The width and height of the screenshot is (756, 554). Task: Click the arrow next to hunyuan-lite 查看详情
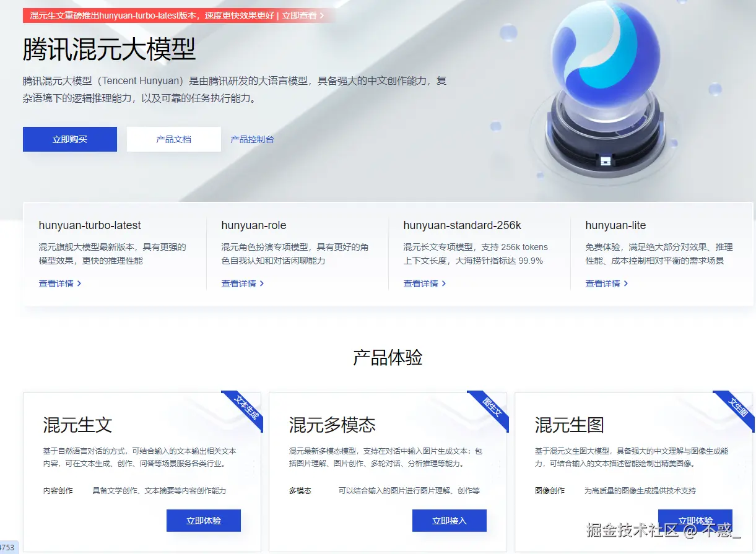(x=625, y=283)
